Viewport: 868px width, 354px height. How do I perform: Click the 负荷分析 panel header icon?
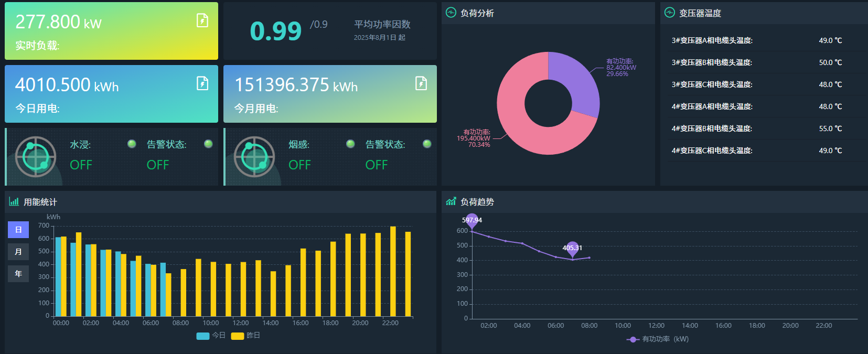click(x=451, y=13)
